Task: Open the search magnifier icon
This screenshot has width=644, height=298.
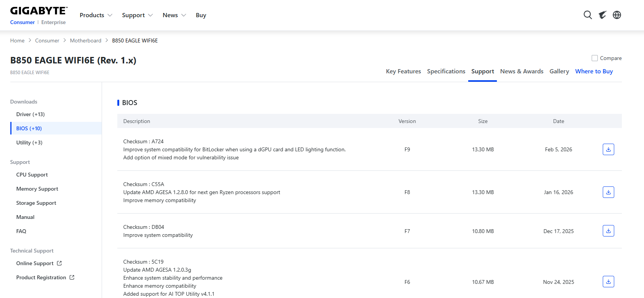Action: click(587, 15)
